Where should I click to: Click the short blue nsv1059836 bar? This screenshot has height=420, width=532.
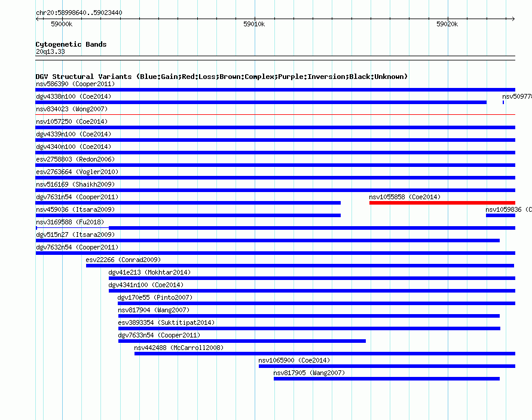click(500, 215)
